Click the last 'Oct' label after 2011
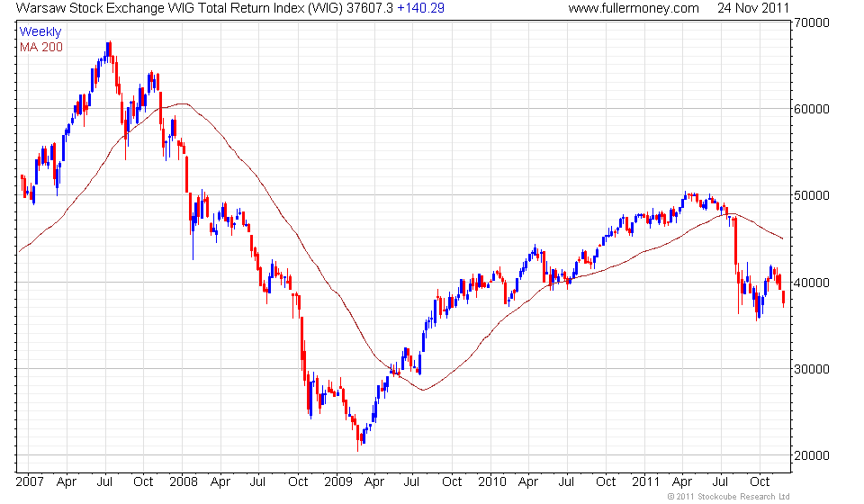864x504 pixels. click(760, 482)
